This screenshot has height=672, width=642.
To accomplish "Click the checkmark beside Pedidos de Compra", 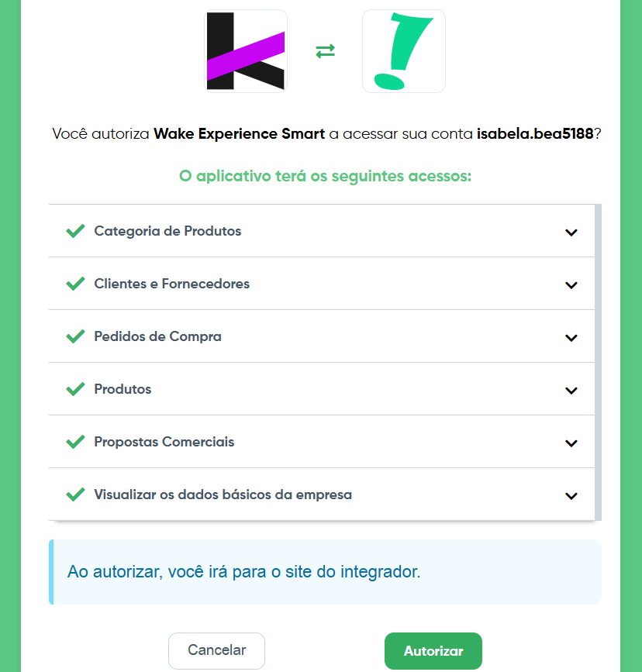I will [75, 336].
